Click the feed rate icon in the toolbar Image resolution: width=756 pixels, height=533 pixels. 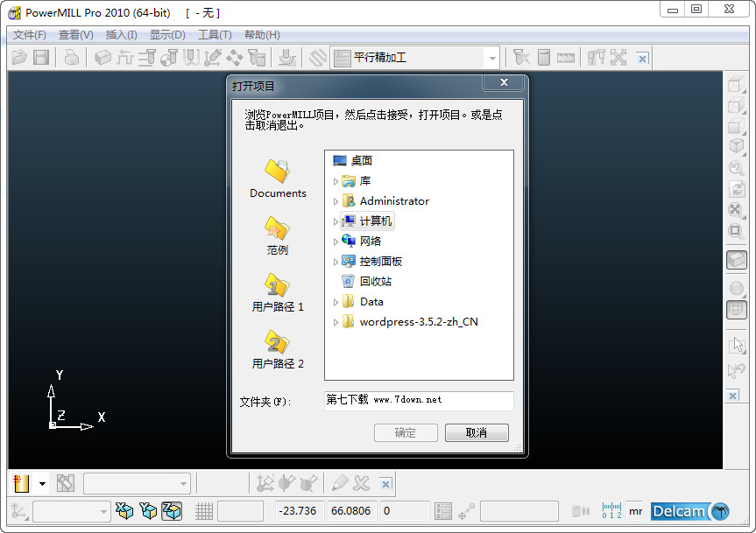(x=125, y=58)
